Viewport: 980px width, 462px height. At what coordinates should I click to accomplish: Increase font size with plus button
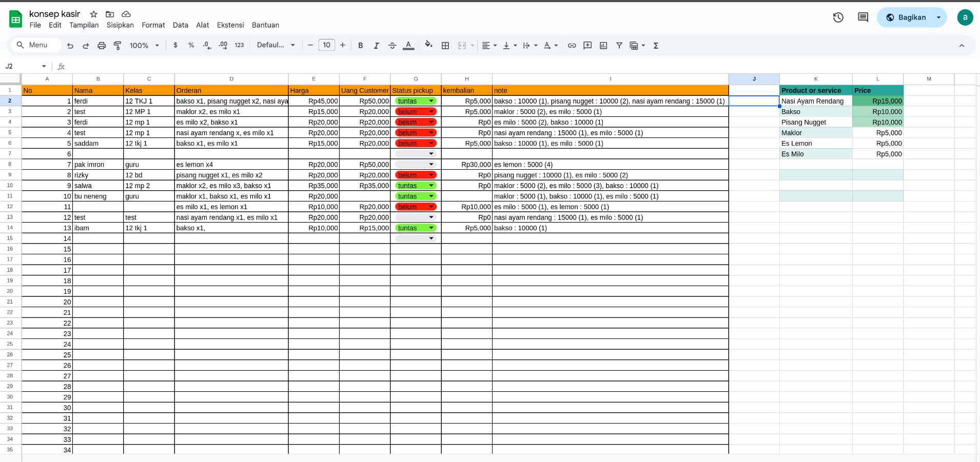point(343,45)
